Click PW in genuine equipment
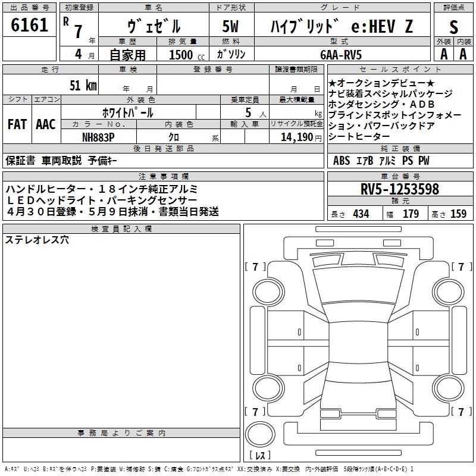 coord(424,161)
